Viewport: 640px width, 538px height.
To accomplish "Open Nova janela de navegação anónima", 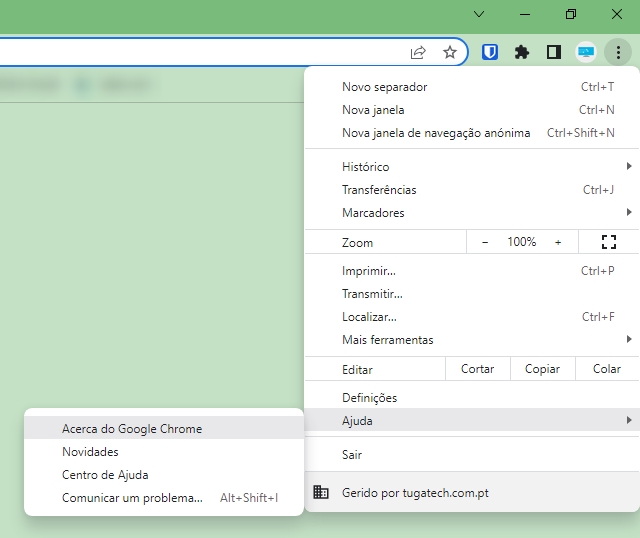I will 472,133.
